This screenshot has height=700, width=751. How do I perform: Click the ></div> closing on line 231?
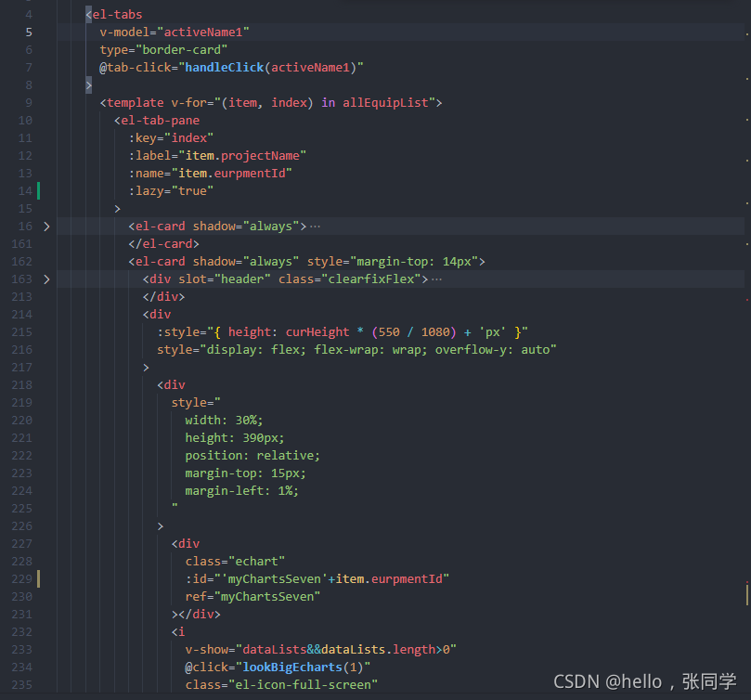196,615
